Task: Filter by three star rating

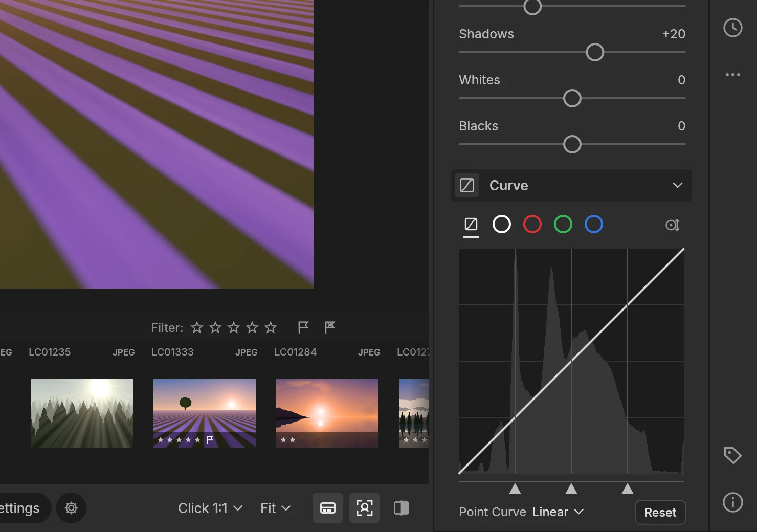Action: (234, 327)
